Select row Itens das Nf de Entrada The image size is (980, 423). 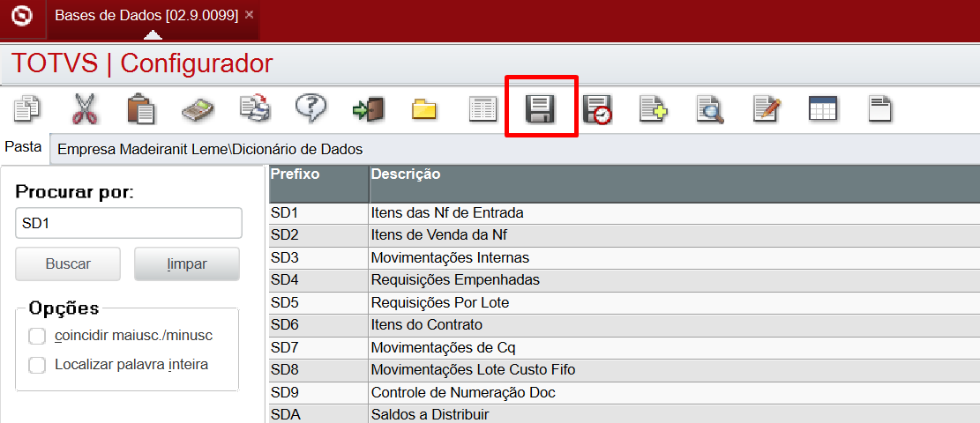(x=625, y=213)
